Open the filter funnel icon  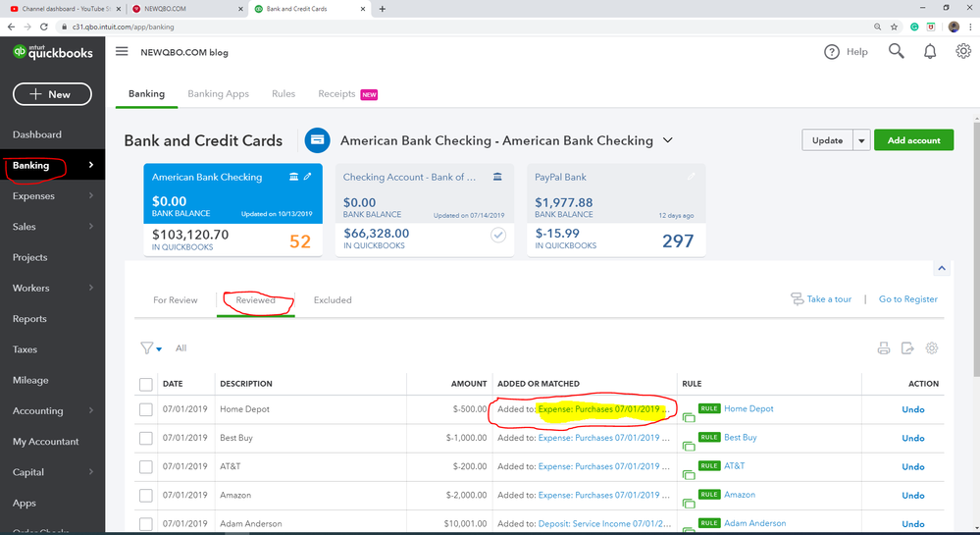(x=147, y=348)
